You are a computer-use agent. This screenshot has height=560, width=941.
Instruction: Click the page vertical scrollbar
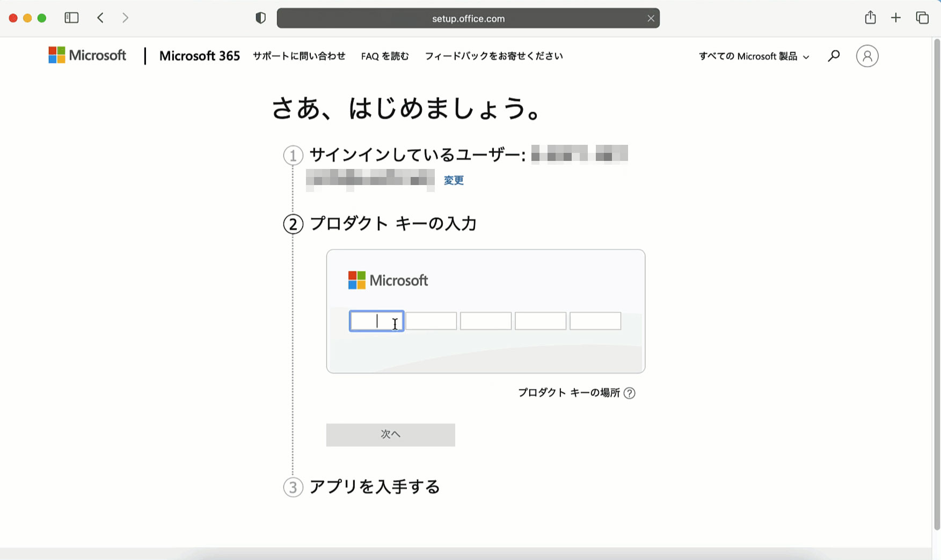[x=937, y=284]
